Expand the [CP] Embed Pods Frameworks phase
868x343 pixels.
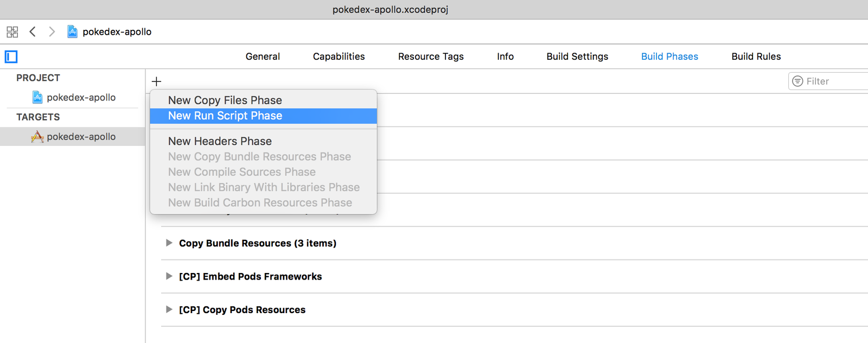pos(169,276)
